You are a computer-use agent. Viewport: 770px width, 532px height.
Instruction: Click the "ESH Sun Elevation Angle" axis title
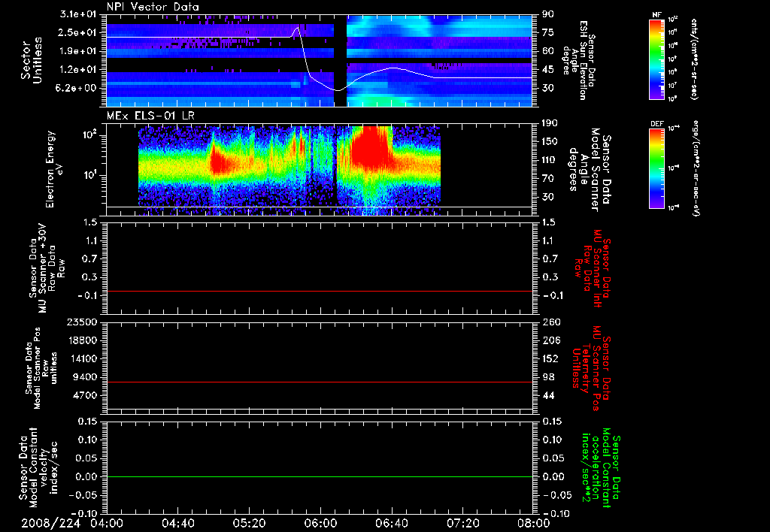point(579,60)
